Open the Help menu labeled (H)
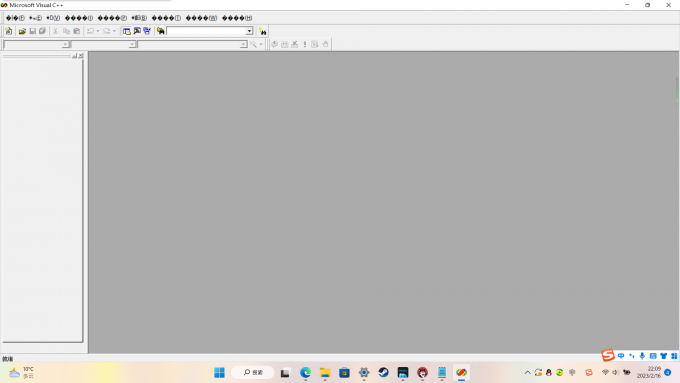Viewport: 680px width, 383px height. 237,18
